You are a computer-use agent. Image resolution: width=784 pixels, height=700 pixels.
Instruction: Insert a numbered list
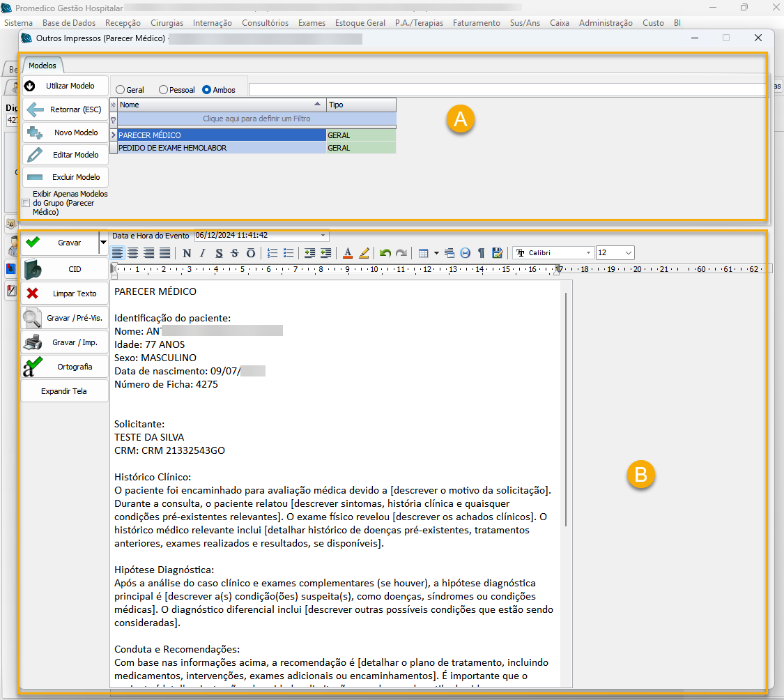coord(272,253)
